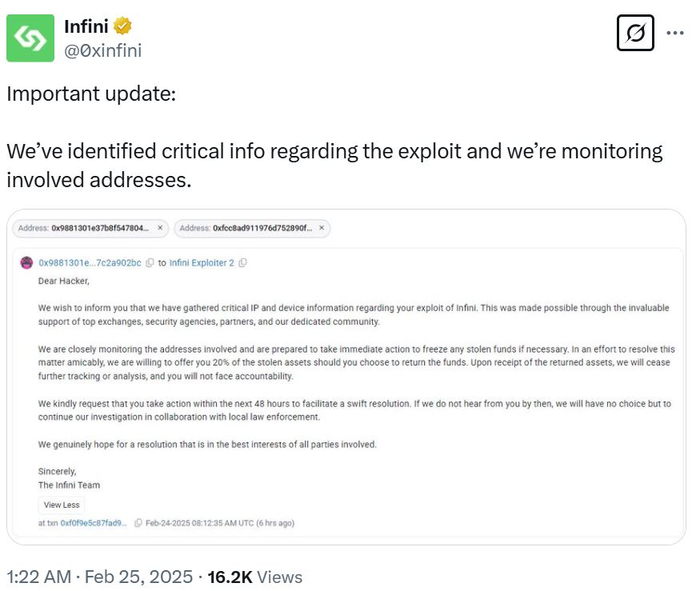Collapse the message with View Less
This screenshot has width=700, height=591.
61,505
